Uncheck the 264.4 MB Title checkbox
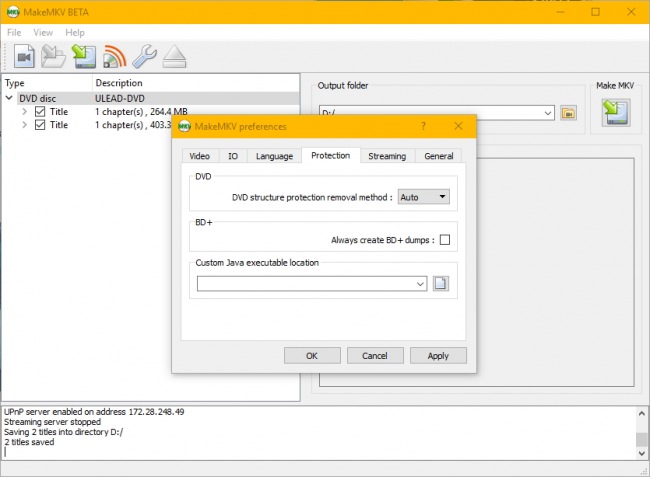 point(40,111)
